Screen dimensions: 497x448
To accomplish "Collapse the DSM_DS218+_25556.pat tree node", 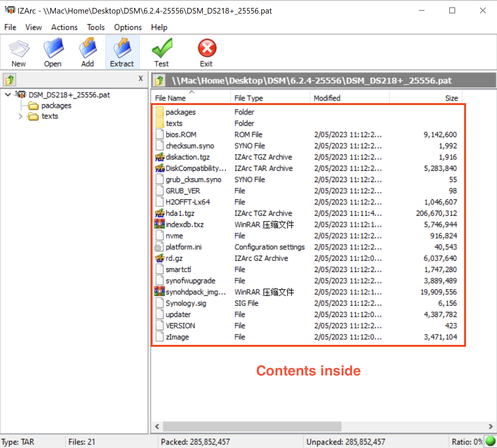I will click(x=8, y=95).
